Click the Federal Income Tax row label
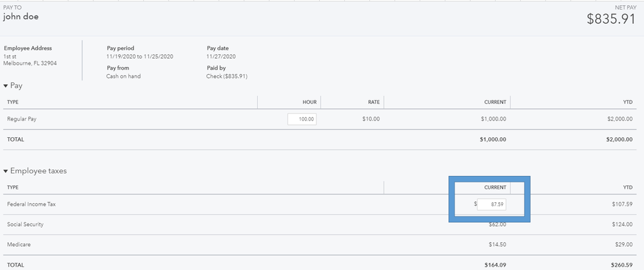The height and width of the screenshot is (270, 644). [31, 204]
